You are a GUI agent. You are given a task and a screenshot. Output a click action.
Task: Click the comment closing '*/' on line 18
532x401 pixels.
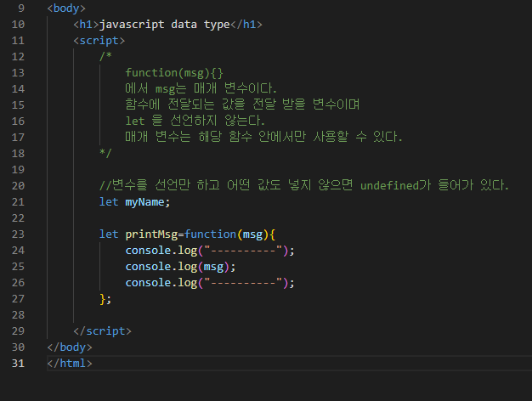pos(105,153)
